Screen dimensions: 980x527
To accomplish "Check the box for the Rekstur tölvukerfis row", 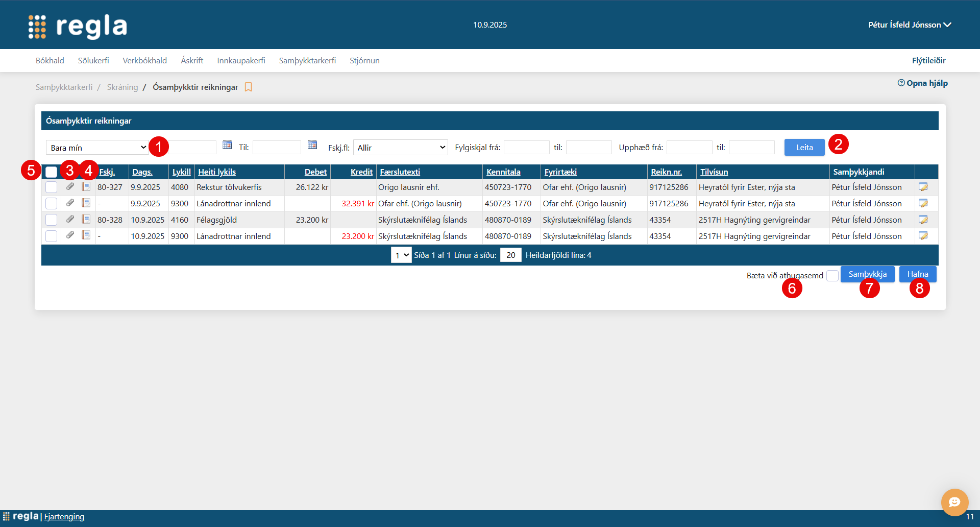I will click(x=52, y=187).
